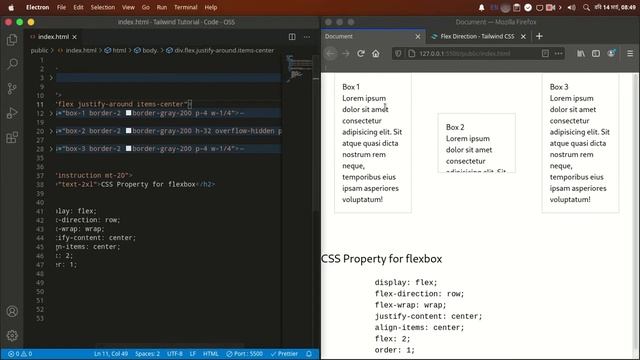640x360 pixels.
Task: Open the Explorer view in VS Code
Action: coord(12,40)
